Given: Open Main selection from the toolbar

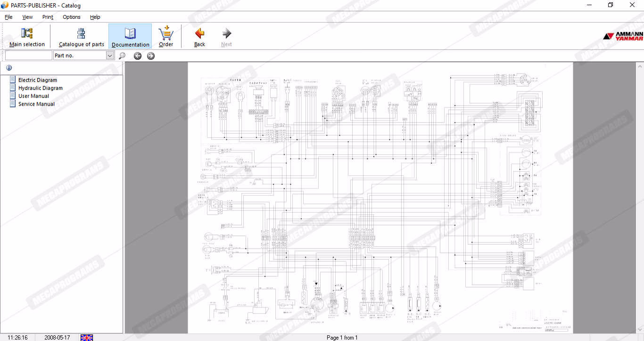Looking at the screenshot, I should coord(27,37).
